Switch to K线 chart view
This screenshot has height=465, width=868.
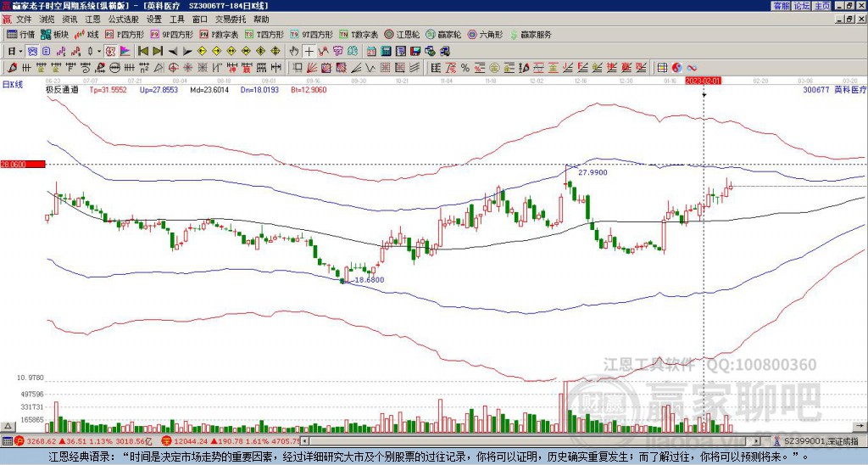tap(86, 34)
